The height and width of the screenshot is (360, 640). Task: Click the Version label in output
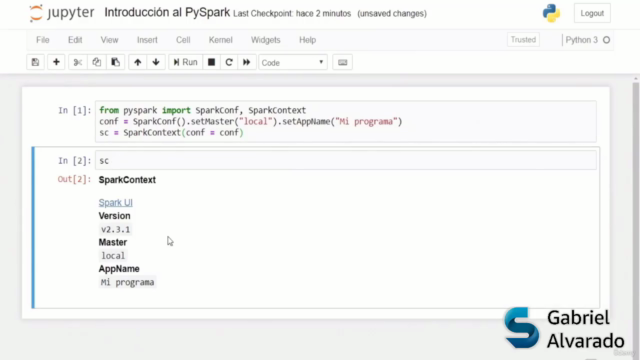pyautogui.click(x=114, y=216)
